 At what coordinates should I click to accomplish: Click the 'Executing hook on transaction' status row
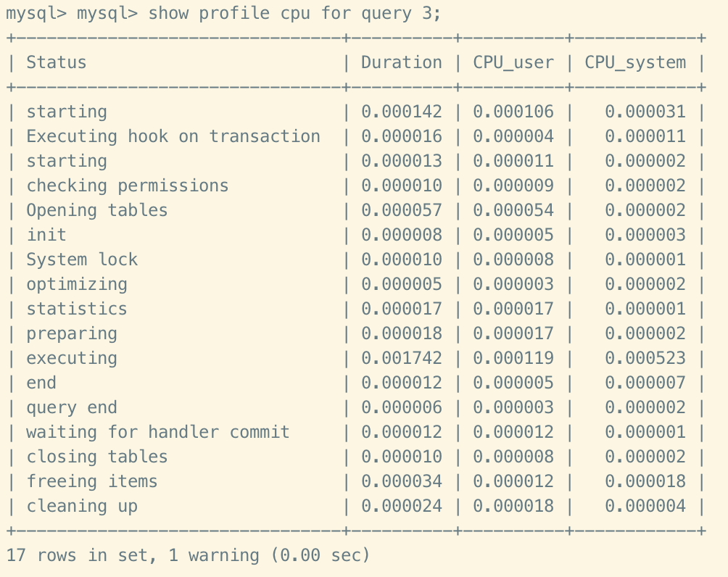[x=173, y=136]
